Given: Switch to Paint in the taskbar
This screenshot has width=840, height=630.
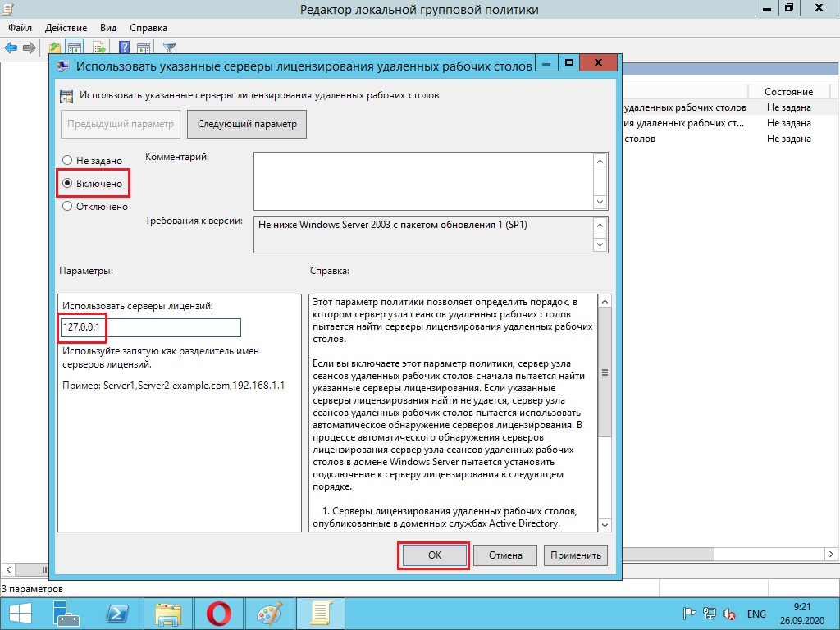Looking at the screenshot, I should [x=269, y=614].
